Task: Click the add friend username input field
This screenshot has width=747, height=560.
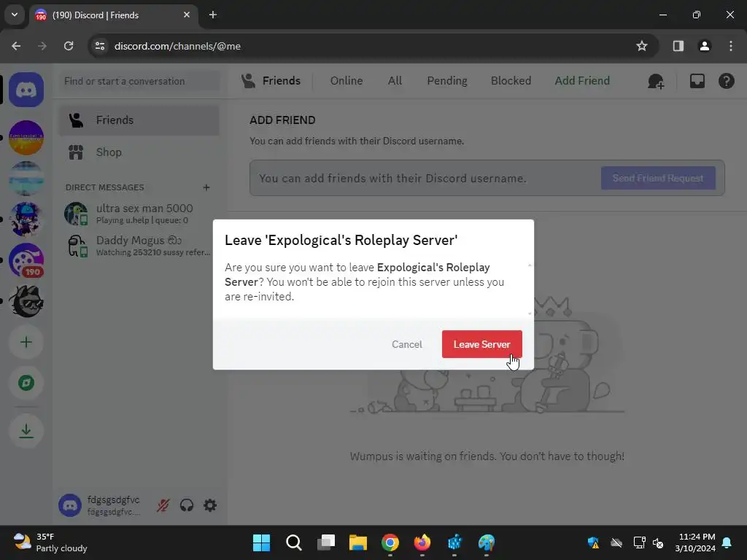Action: point(424,178)
